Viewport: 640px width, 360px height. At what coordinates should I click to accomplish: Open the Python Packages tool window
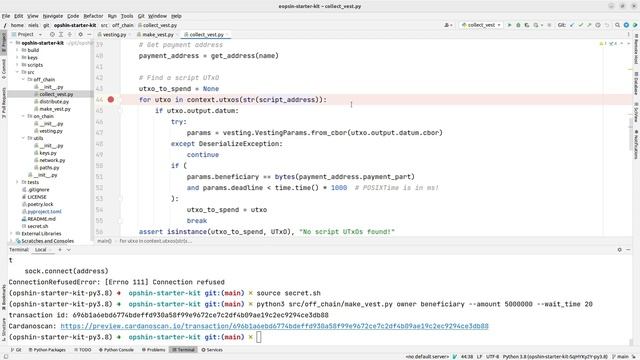(47, 350)
